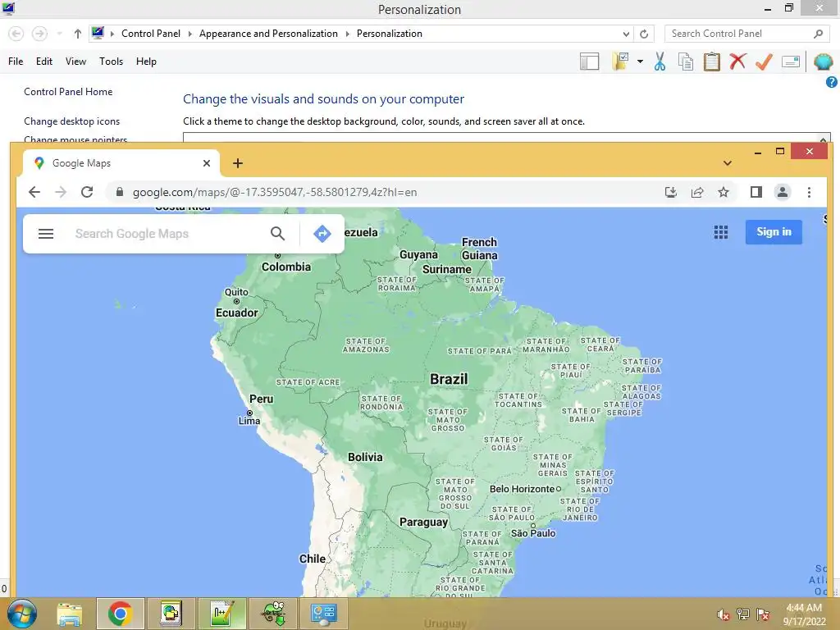Click the Bolivia label on map
Image resolution: width=840 pixels, height=630 pixels.
[365, 457]
